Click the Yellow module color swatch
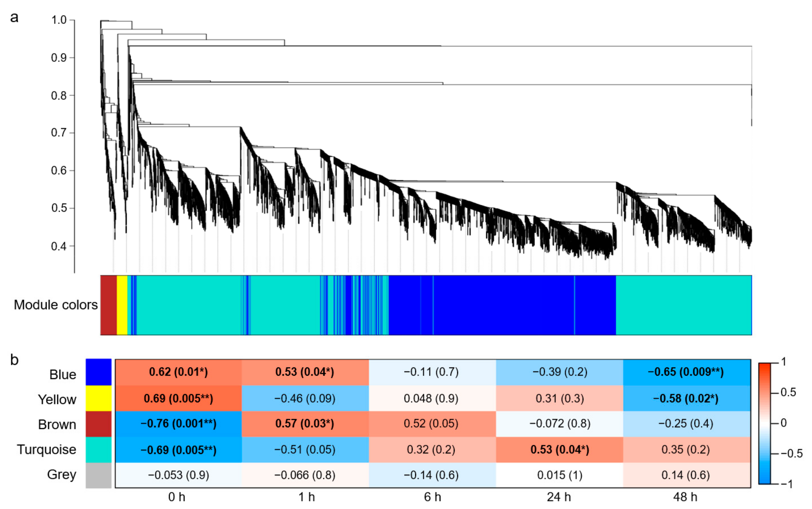 tap(98, 398)
